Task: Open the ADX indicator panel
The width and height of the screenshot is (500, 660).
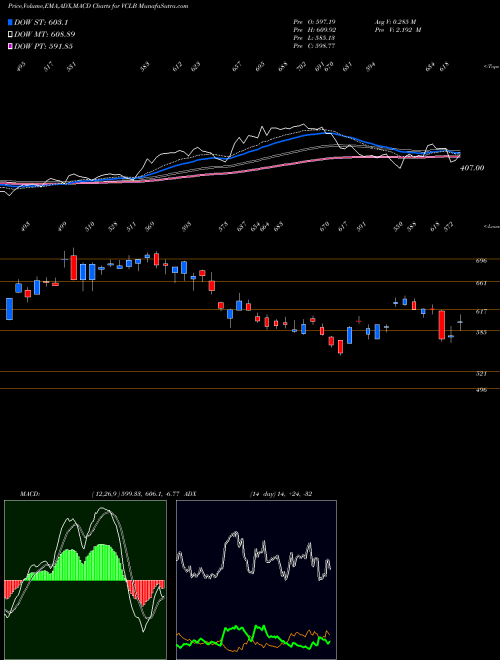Action: point(256,580)
